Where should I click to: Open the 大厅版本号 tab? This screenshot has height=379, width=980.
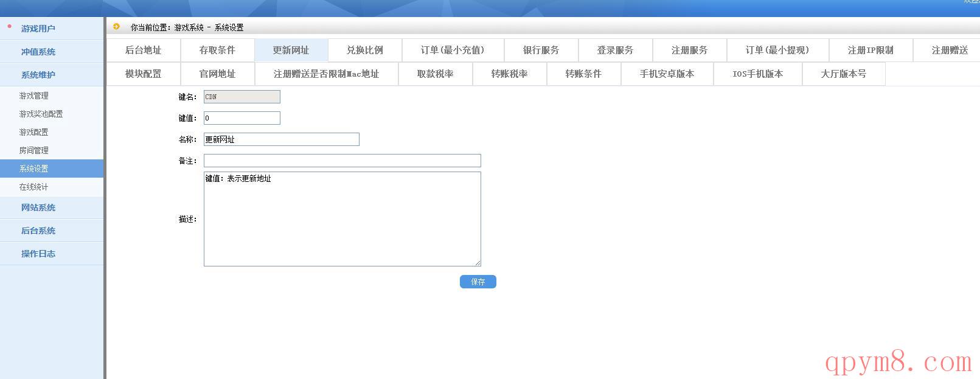point(844,74)
